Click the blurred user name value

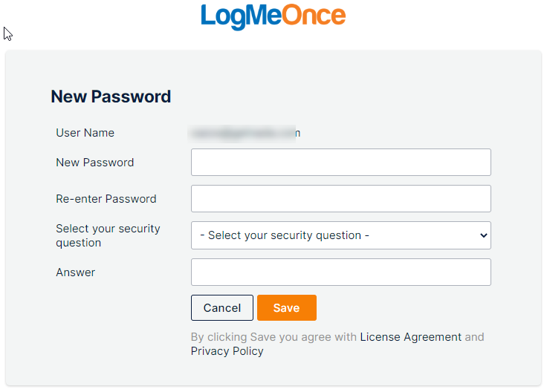(245, 134)
